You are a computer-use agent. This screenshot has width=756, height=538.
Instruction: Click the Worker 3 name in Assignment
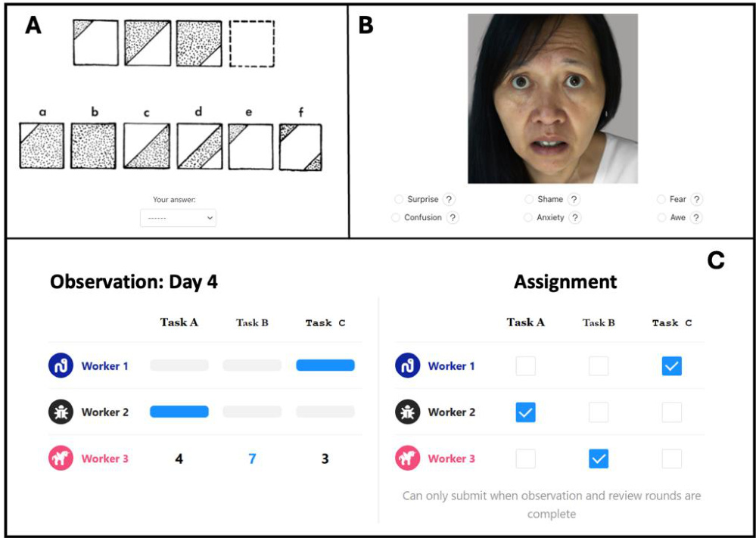pyautogui.click(x=452, y=459)
